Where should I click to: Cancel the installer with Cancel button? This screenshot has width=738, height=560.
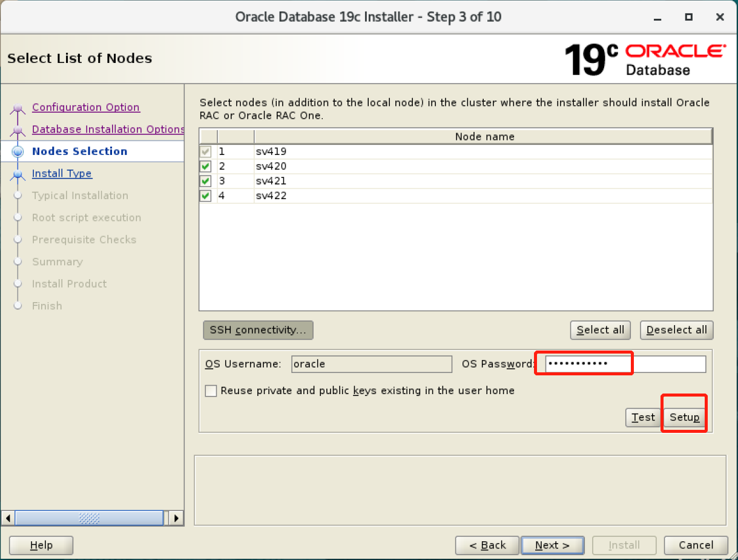(696, 545)
